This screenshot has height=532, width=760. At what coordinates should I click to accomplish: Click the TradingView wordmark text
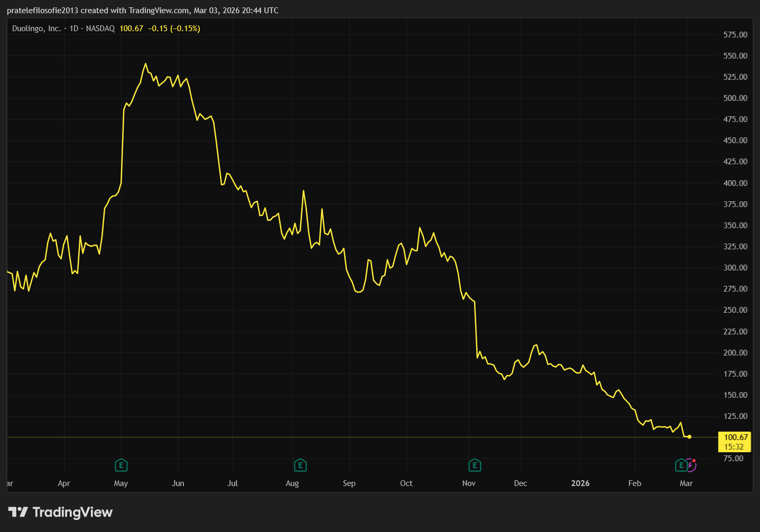pyautogui.click(x=72, y=512)
